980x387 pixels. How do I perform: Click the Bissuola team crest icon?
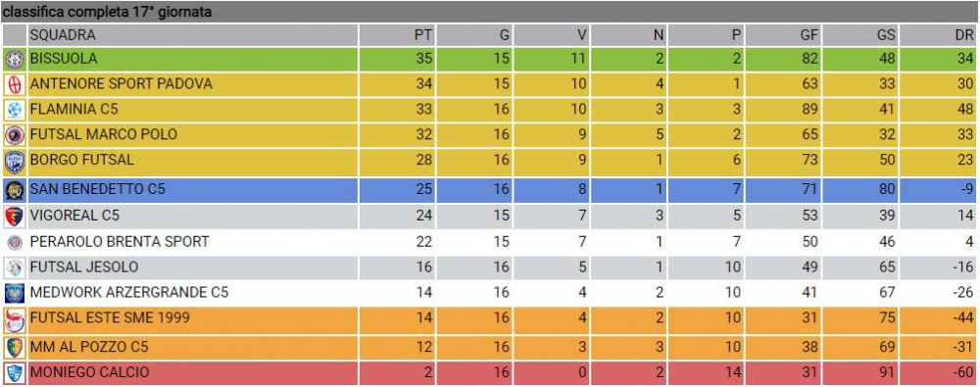point(14,60)
